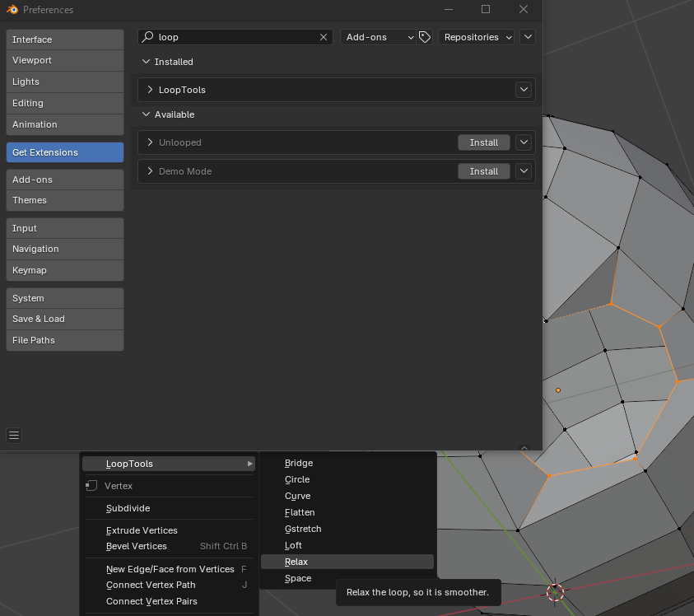Select Loft in LoopTools submenu
This screenshot has height=616, width=694.
point(347,545)
